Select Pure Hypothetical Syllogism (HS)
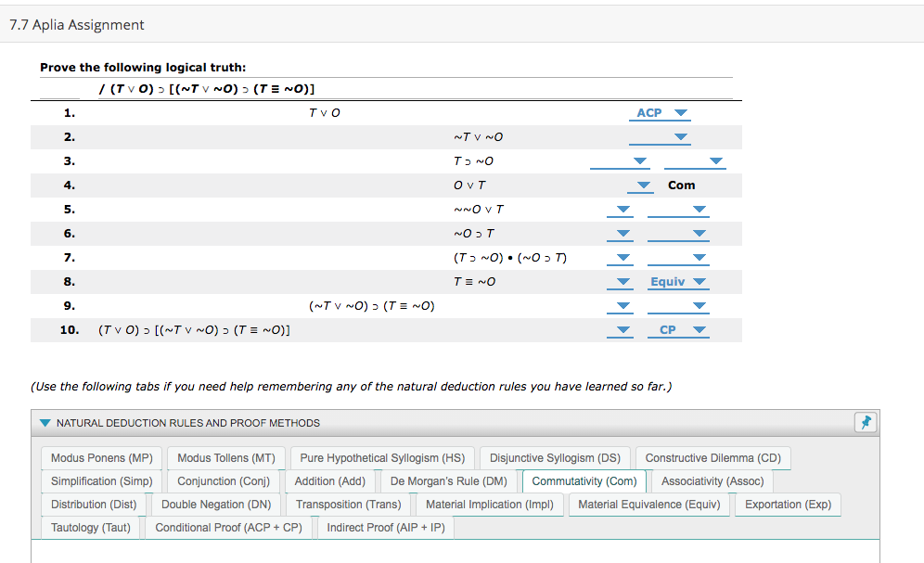 (382, 457)
